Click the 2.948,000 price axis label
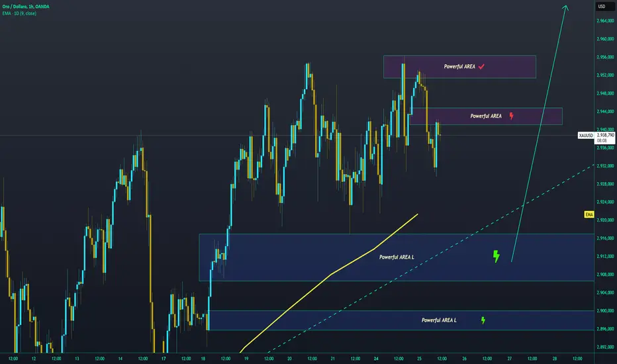617x364 pixels. [x=605, y=94]
